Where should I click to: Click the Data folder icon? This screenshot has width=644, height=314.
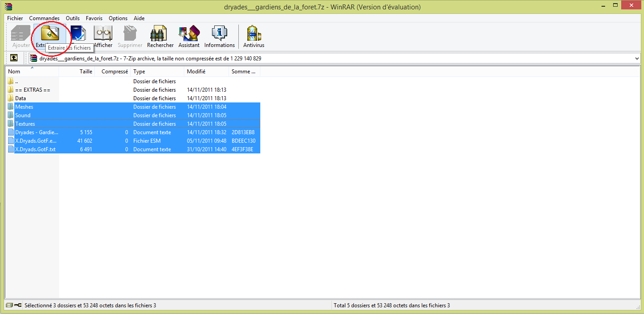(x=10, y=98)
